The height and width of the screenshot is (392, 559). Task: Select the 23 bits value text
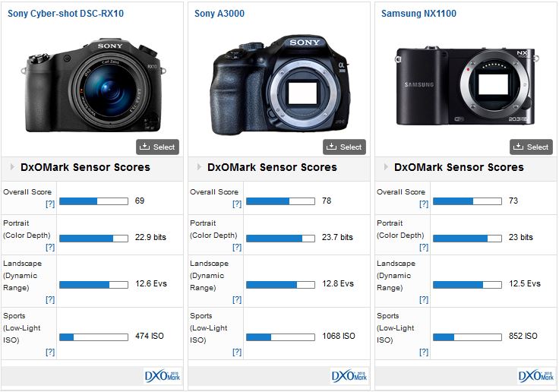521,237
